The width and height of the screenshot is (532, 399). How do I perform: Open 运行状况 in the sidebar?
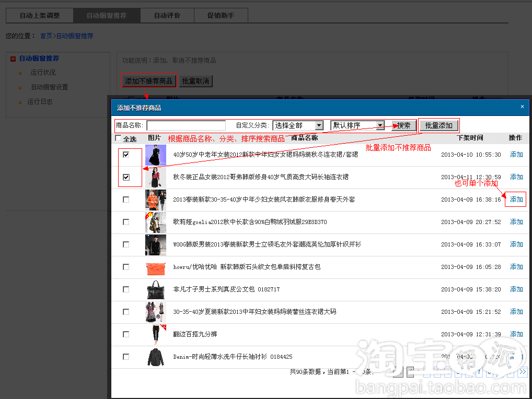[x=43, y=73]
